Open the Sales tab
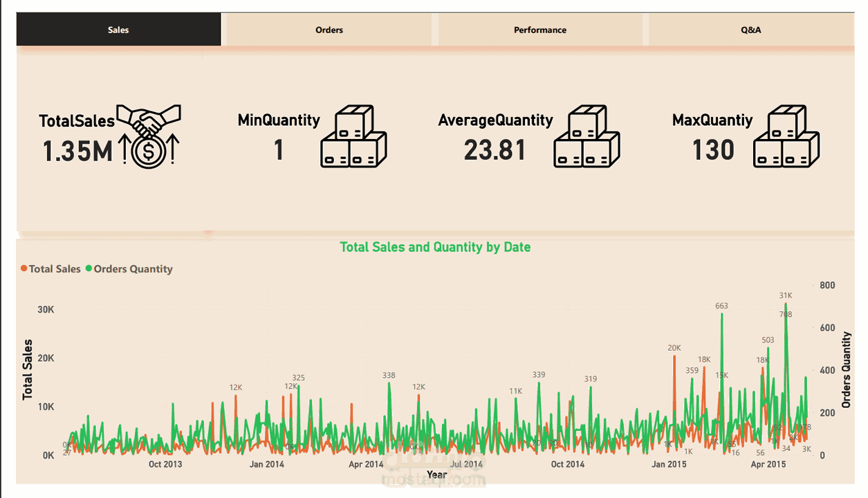This screenshot has width=868, height=498. tap(118, 30)
